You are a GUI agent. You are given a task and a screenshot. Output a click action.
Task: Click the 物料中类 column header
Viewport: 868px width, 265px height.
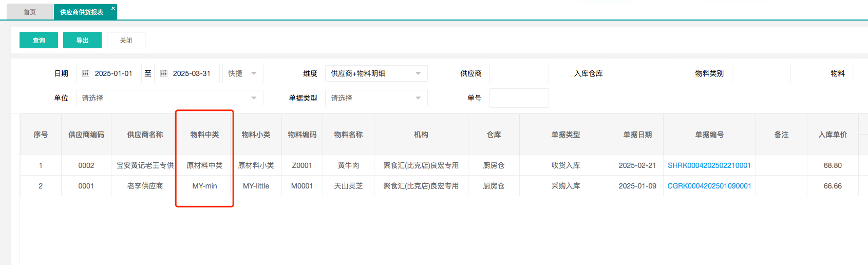[x=204, y=135]
